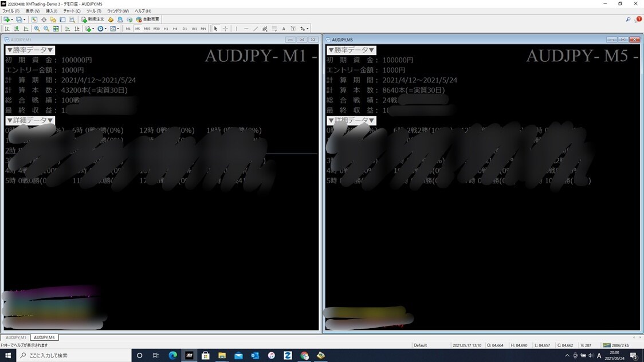Select the Line Chart icon
This screenshot has height=362, width=644.
pos(26,29)
